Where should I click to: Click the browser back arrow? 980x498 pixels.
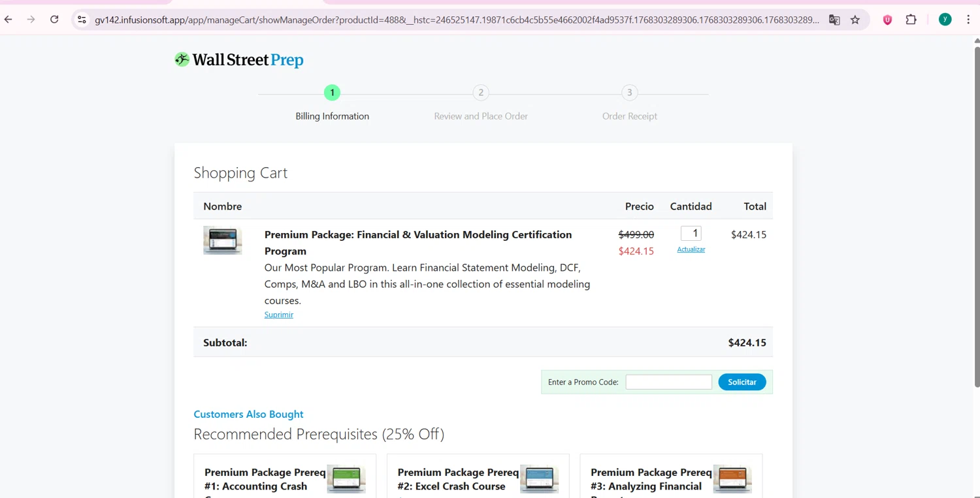(8, 20)
